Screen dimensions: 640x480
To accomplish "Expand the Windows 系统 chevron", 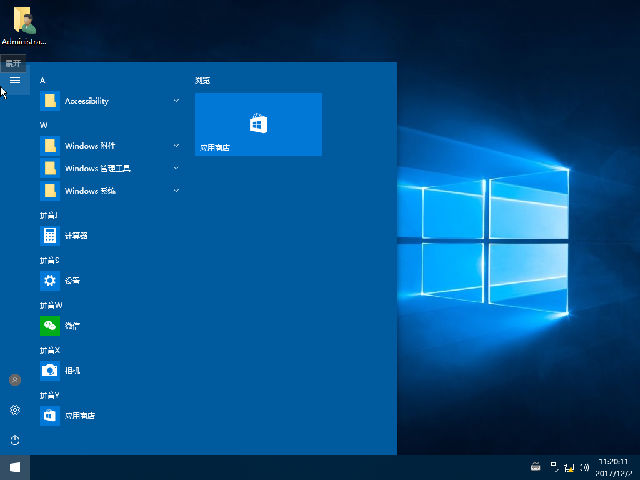I will (x=176, y=190).
